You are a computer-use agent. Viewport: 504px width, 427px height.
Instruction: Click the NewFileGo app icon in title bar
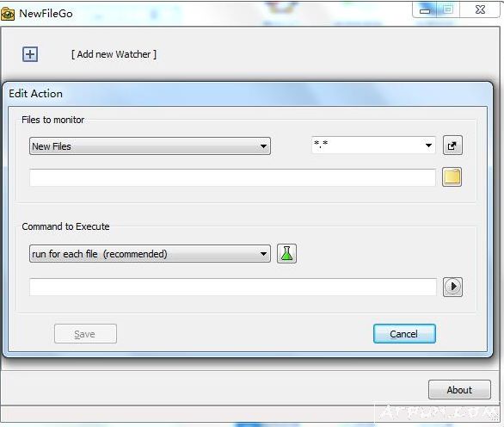8,14
